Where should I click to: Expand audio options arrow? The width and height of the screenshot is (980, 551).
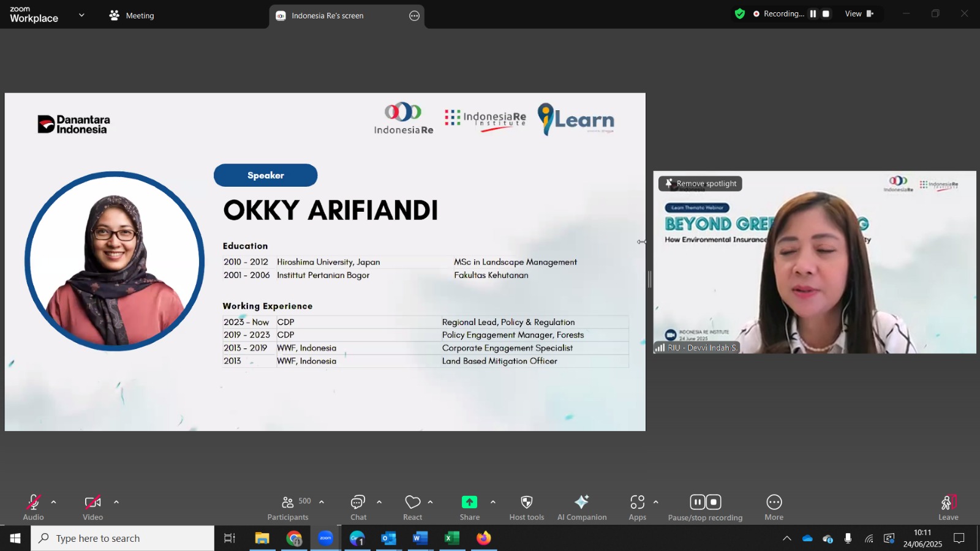[54, 502]
